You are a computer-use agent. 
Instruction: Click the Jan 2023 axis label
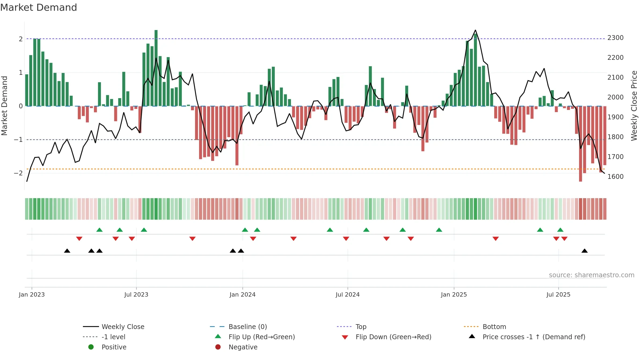32,294
